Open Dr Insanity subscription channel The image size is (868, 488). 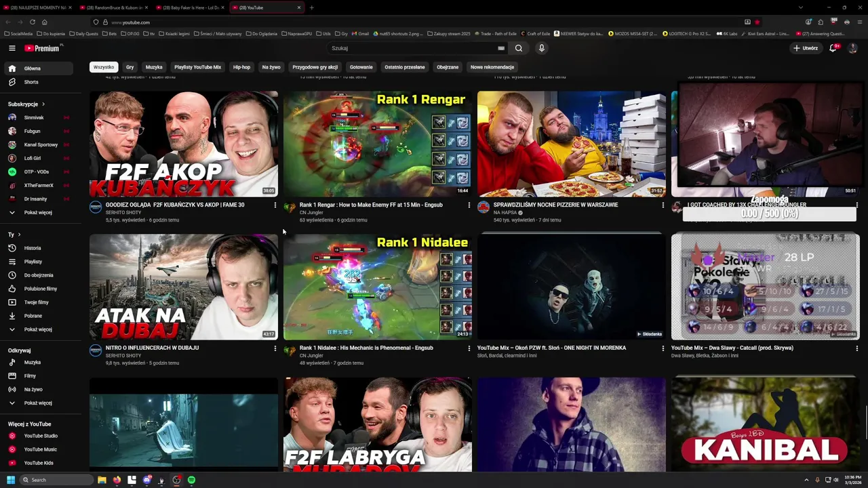pos(37,199)
